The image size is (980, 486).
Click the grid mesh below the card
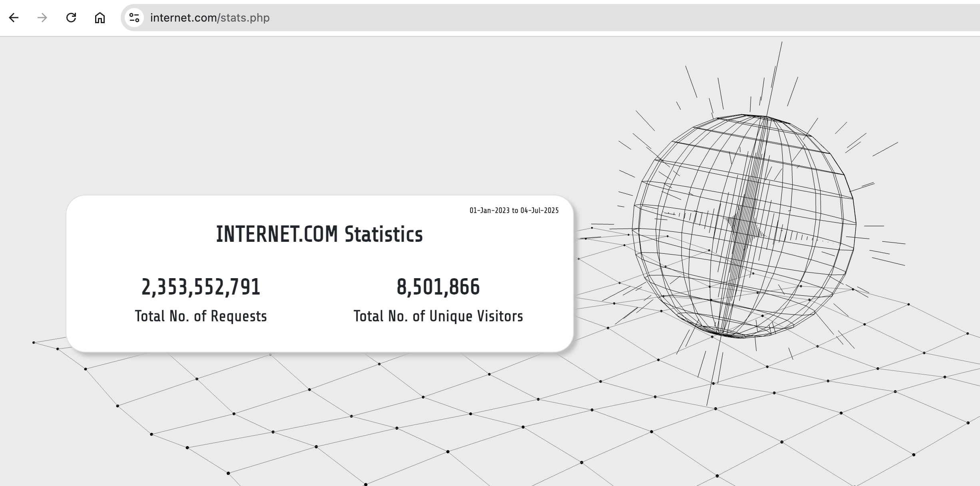point(352,416)
